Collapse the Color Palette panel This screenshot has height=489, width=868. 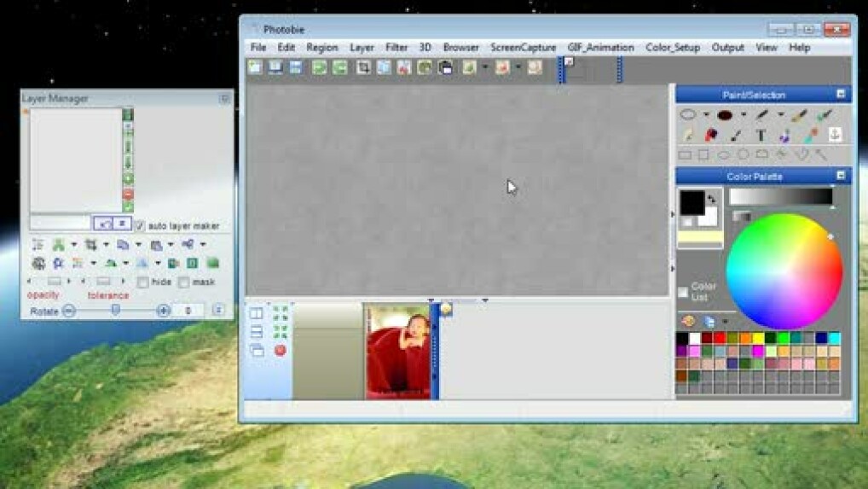click(840, 176)
